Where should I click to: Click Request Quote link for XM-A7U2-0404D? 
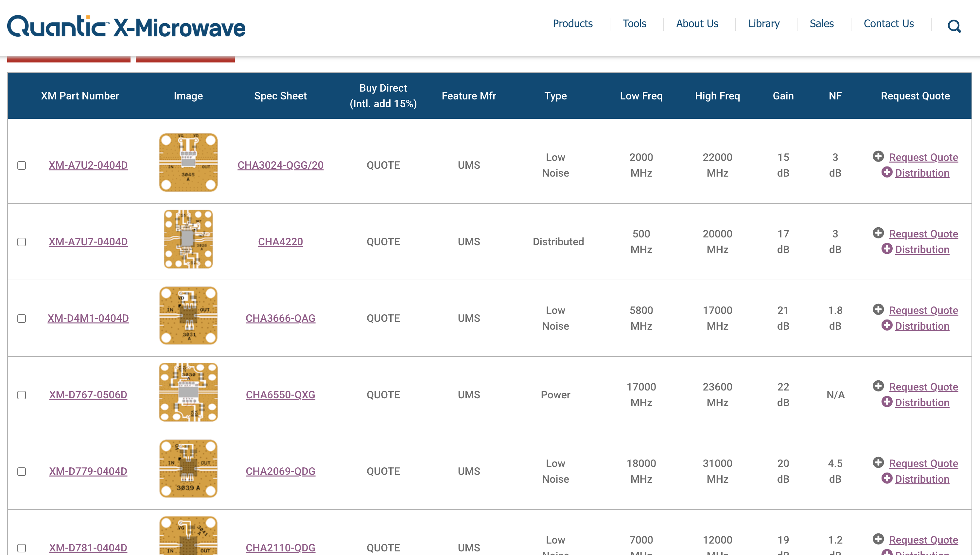(x=923, y=157)
